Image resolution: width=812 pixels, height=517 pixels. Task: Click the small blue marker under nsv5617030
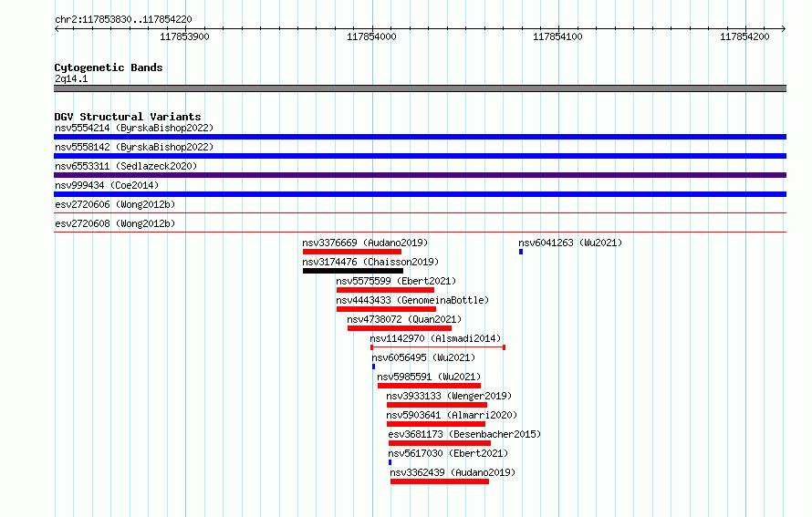(x=390, y=462)
